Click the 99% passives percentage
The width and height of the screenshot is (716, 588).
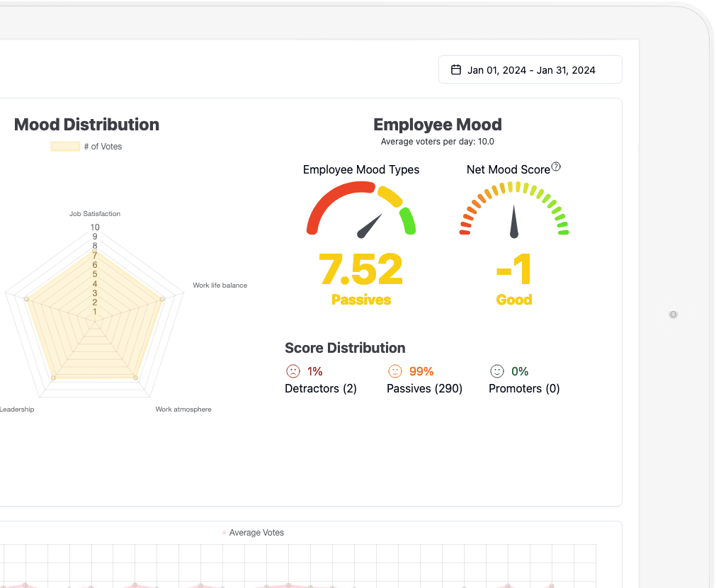421,371
